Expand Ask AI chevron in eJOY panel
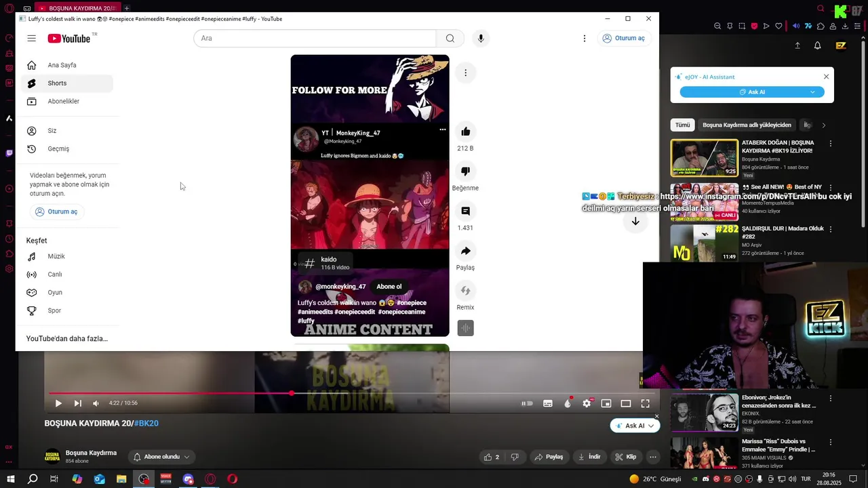This screenshot has width=868, height=488. tap(812, 91)
